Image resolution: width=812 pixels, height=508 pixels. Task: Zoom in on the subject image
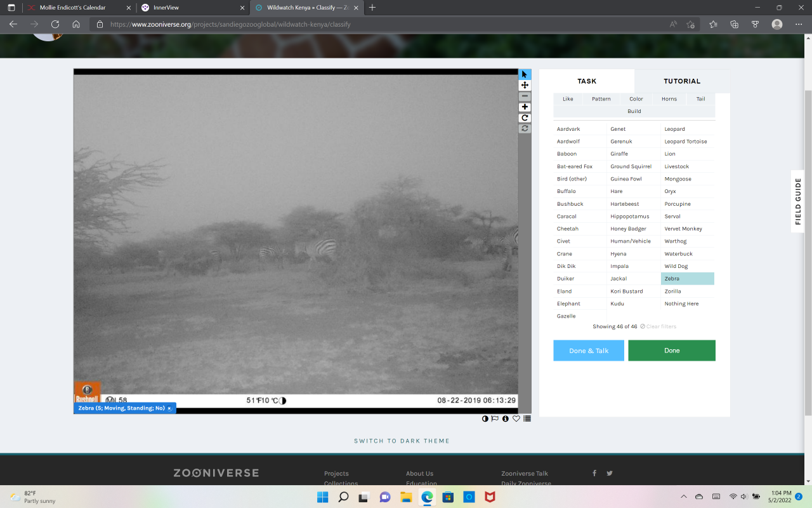(x=525, y=107)
